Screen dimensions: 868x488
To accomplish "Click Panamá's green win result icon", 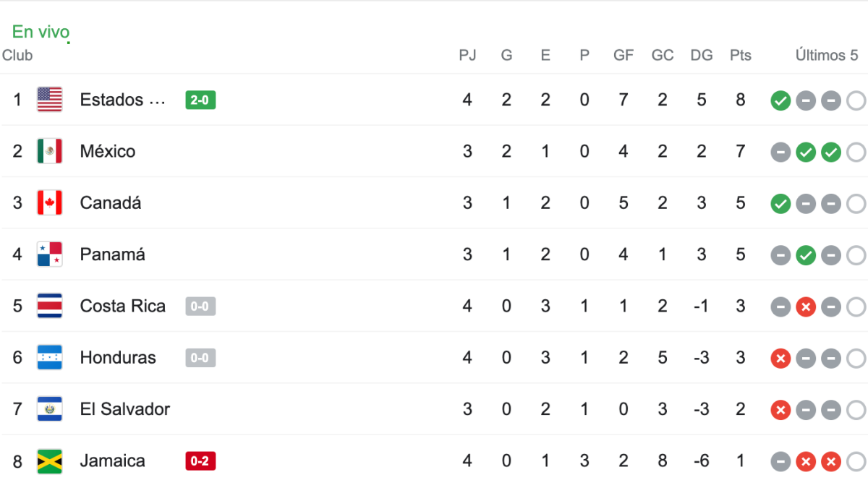I will 806,255.
